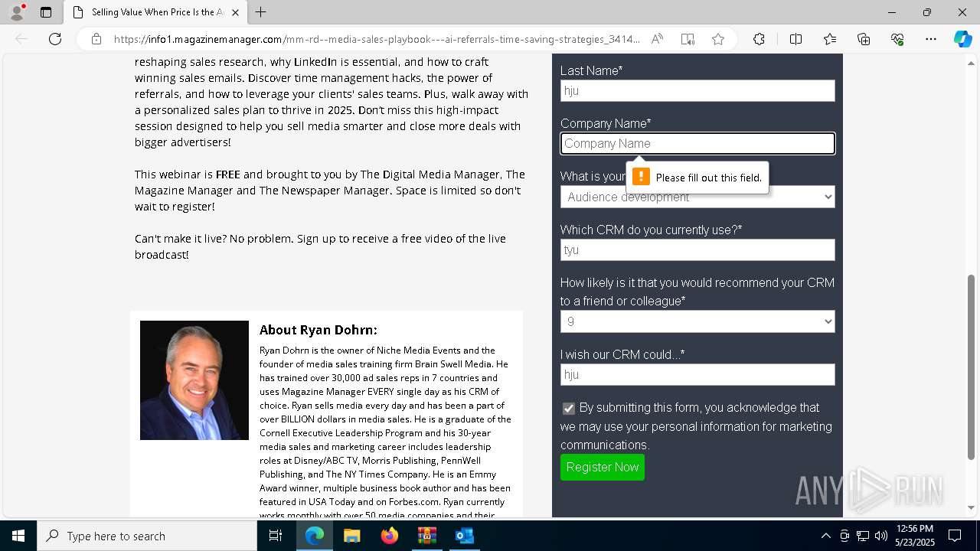Open Task View on the taskbar
Viewport: 980px width, 551px height.
tap(276, 536)
